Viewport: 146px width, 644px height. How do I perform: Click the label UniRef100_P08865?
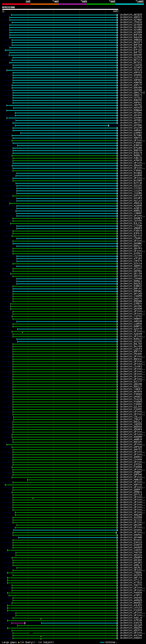131,402
